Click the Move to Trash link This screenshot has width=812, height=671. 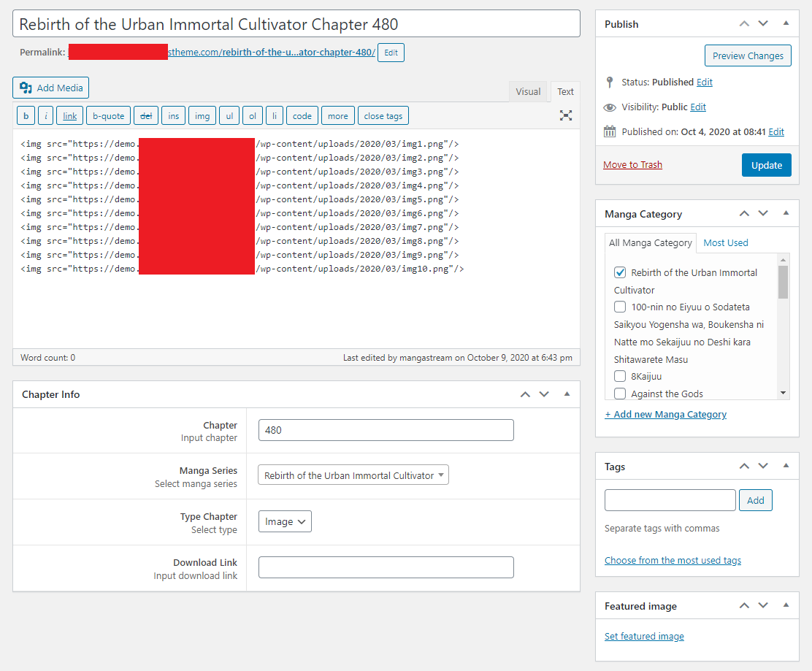click(x=632, y=164)
